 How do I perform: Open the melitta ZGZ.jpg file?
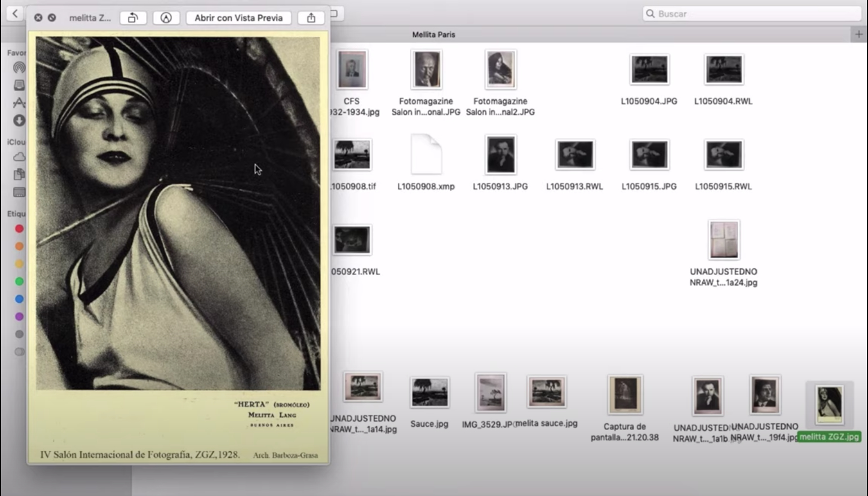pyautogui.click(x=829, y=403)
